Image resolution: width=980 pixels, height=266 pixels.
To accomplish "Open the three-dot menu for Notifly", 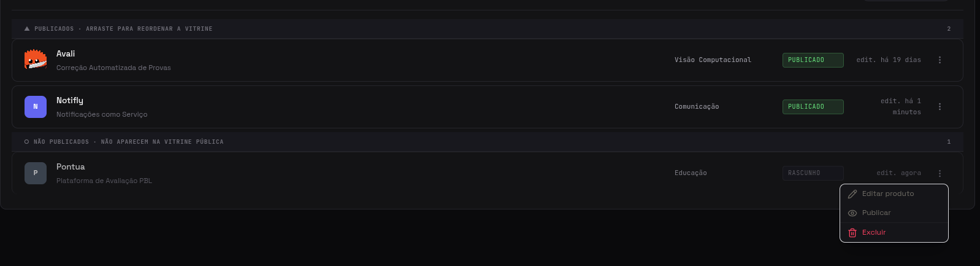I will point(940,106).
